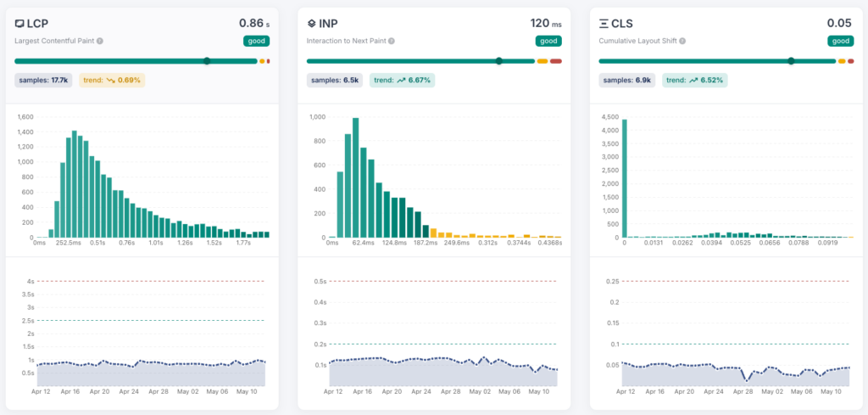This screenshot has width=868, height=415.
Task: Click the red poor segment of INP bar
Action: pyautogui.click(x=556, y=61)
